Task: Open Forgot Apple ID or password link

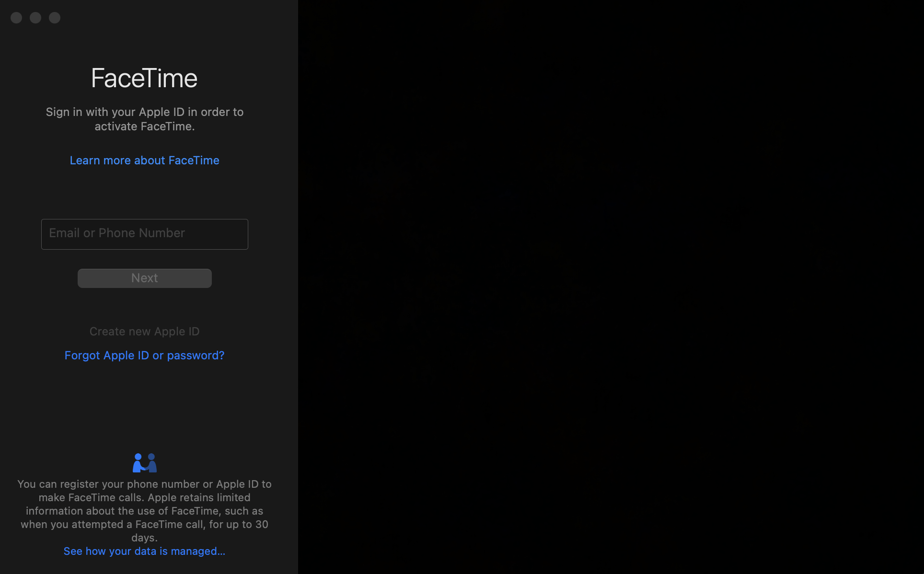Action: 144,355
